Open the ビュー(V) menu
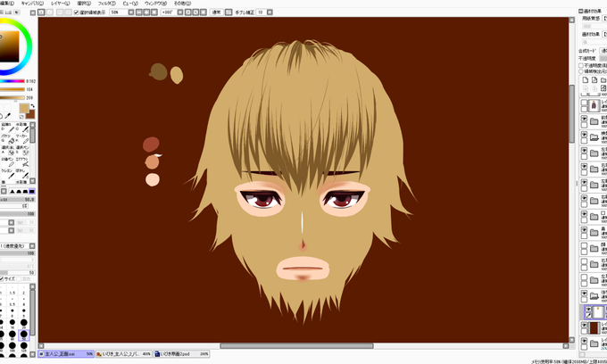Screen dimensions: 607x364 tap(130, 3)
